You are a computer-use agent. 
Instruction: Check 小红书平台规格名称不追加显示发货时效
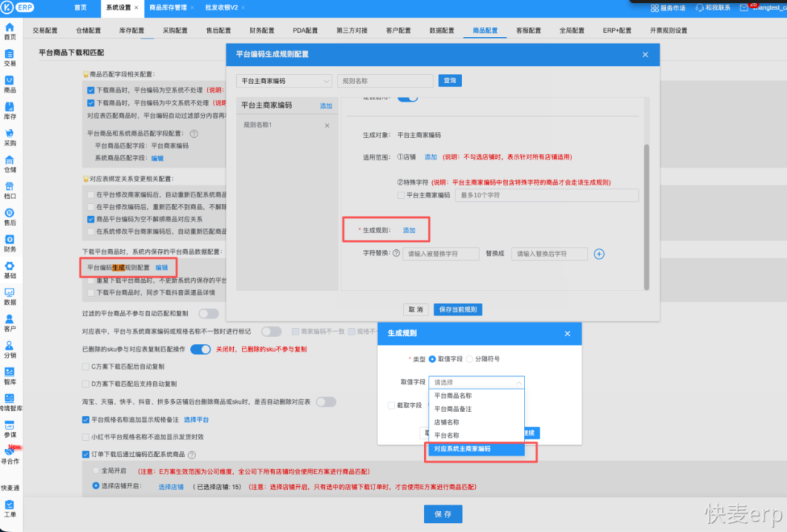click(x=86, y=437)
